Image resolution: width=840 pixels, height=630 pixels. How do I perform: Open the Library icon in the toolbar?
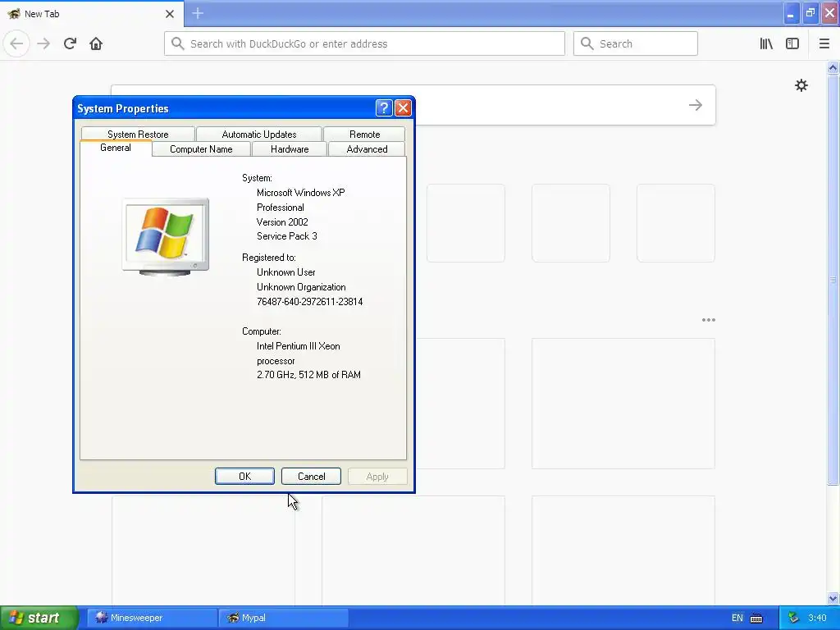(766, 43)
